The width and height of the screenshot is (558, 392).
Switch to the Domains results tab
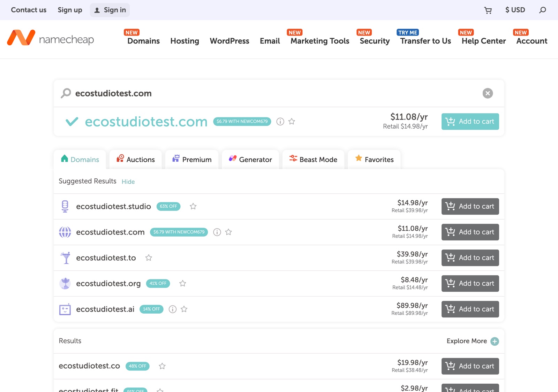(80, 160)
